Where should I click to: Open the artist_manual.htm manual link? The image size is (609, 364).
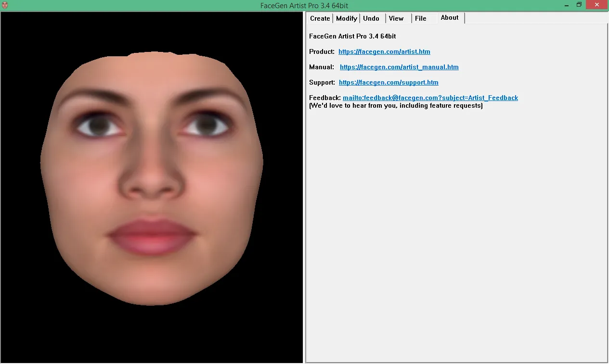tap(399, 67)
